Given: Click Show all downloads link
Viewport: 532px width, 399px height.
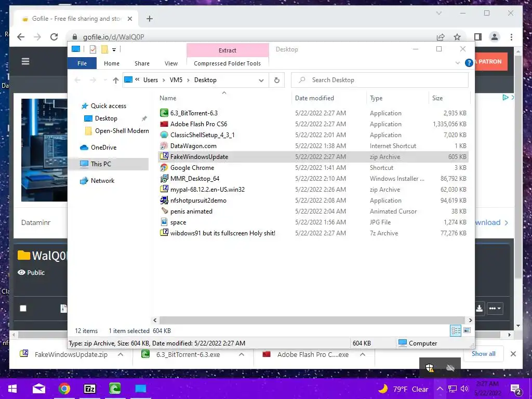Looking at the screenshot, I should (484, 353).
